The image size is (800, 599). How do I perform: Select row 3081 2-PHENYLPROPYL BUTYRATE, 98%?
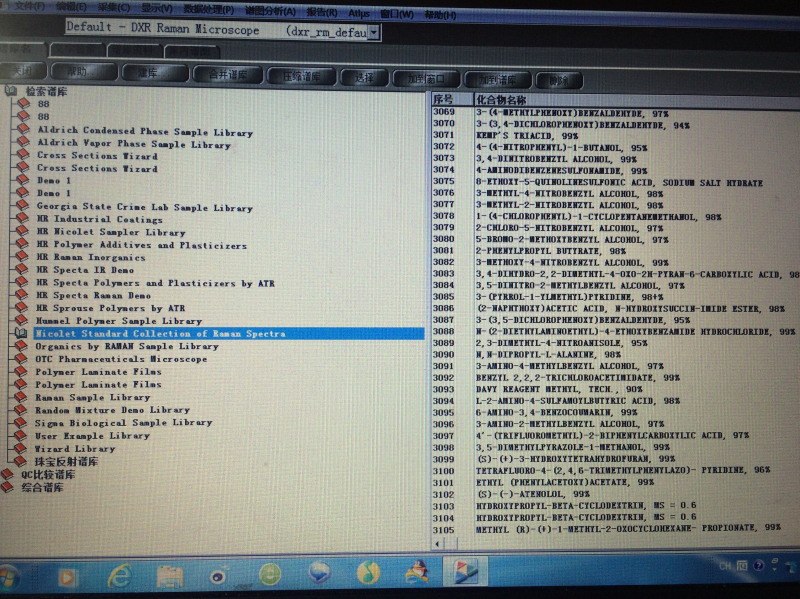tap(551, 251)
